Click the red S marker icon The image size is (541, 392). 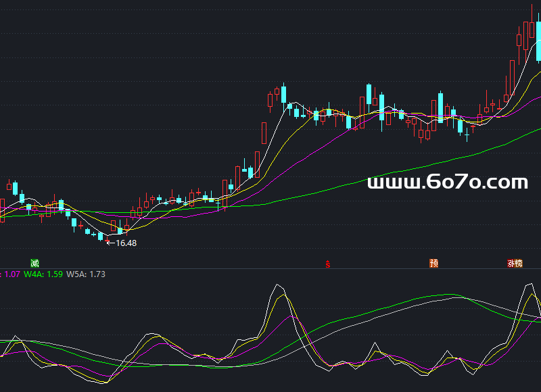(328, 264)
